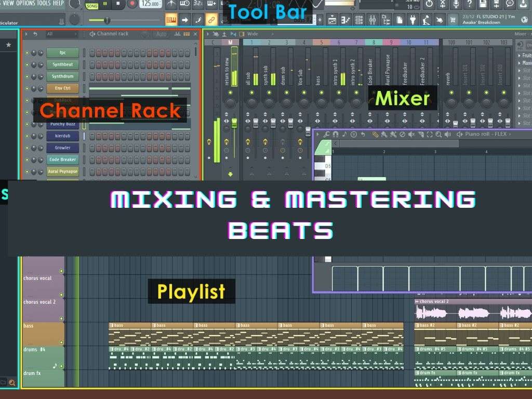Open the TOOLS menu

click(44, 3)
